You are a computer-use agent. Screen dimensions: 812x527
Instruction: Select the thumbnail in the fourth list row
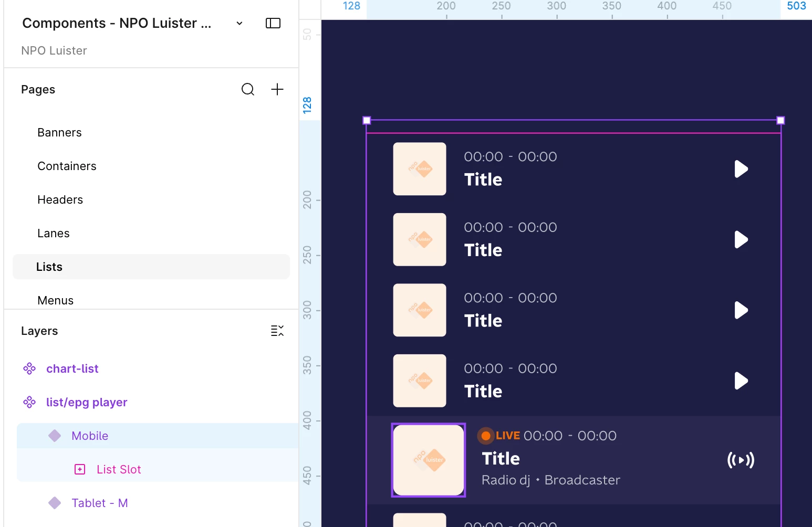click(420, 381)
